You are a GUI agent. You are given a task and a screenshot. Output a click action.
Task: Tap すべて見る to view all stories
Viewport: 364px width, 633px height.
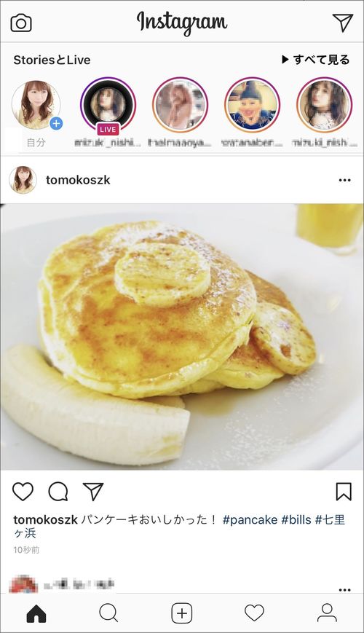[x=315, y=60]
